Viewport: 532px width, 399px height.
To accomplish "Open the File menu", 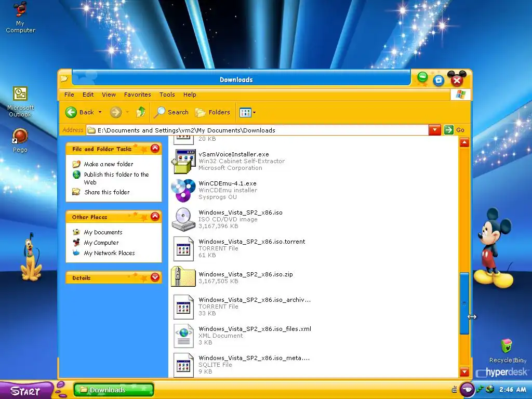I will pos(69,95).
